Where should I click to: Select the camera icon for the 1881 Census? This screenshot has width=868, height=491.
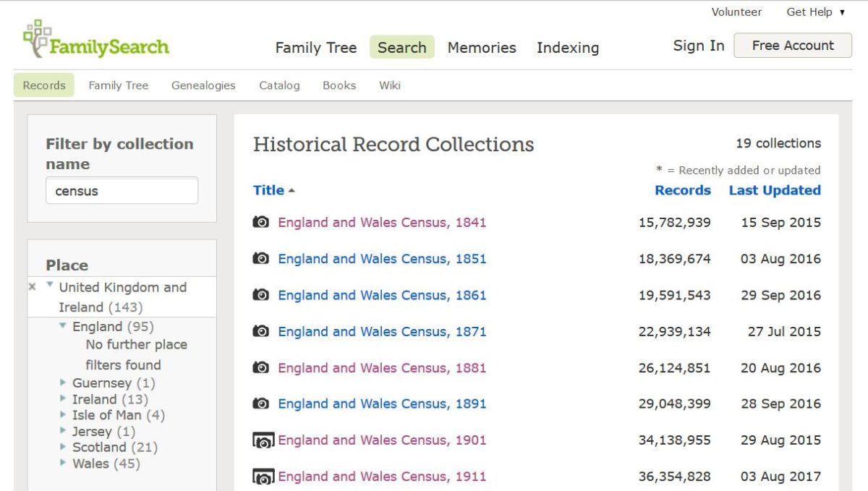pyautogui.click(x=260, y=367)
